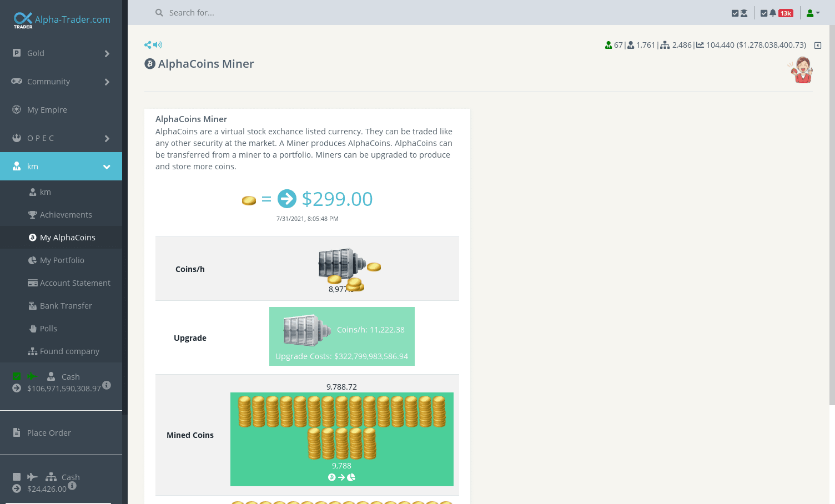Uncheck the green checkbox beside the km cash account
This screenshot has height=504, width=835.
click(x=17, y=376)
